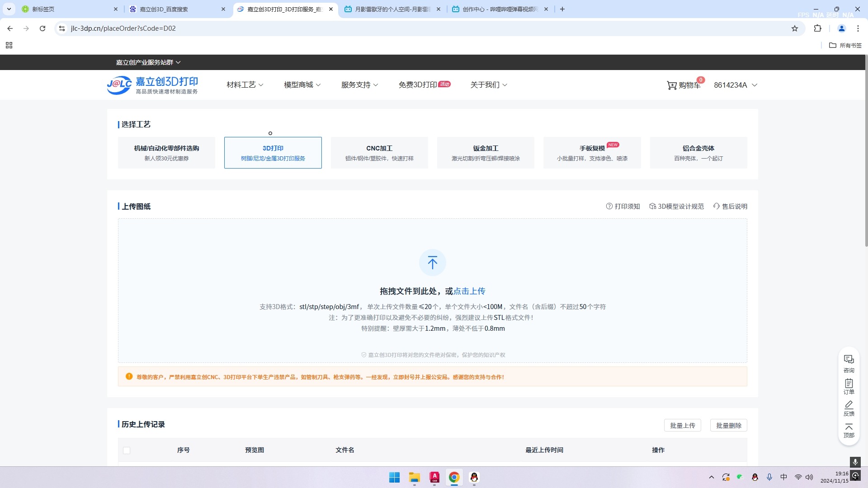
Task: Expand the 模型商城 menu
Action: tap(302, 85)
